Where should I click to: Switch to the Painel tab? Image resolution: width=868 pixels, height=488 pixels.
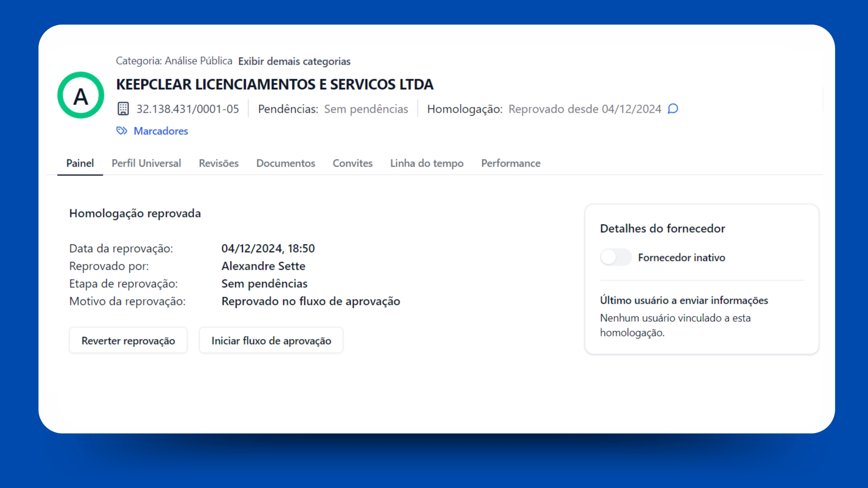coord(80,163)
